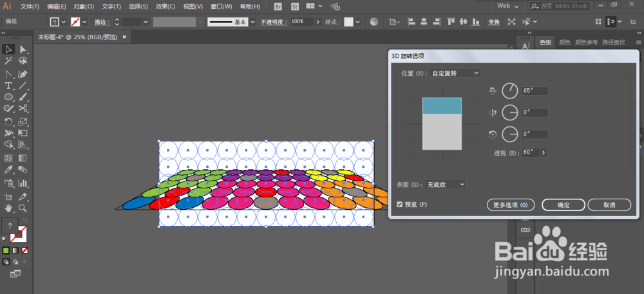Viewport: 644px width, 294px height.
Task: Switch to the 颜色参考 tab
Action: (x=586, y=42)
